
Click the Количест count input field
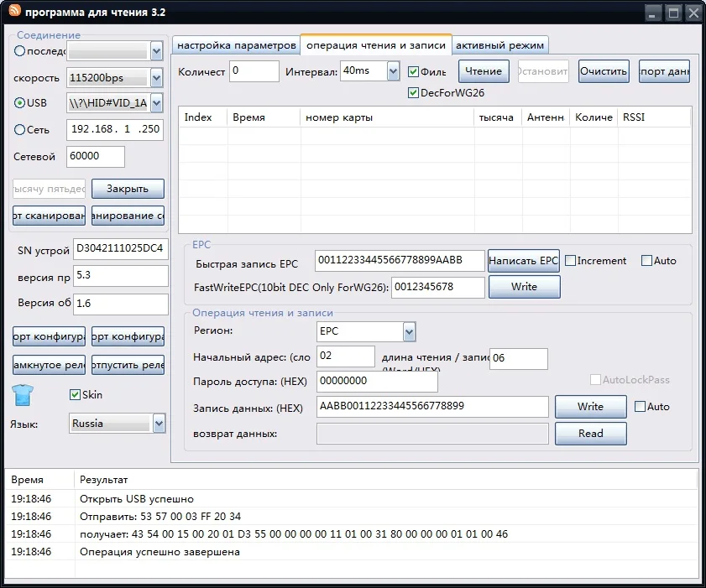point(254,71)
